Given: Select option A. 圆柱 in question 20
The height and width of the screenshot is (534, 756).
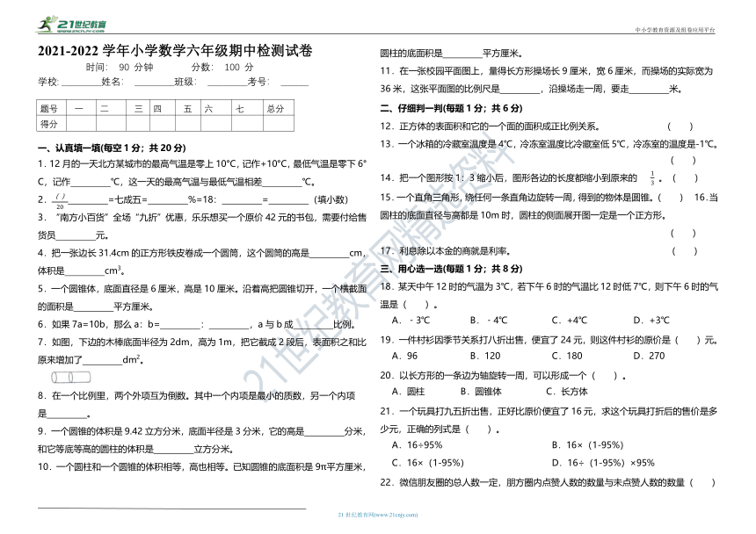Looking at the screenshot, I should [408, 392].
